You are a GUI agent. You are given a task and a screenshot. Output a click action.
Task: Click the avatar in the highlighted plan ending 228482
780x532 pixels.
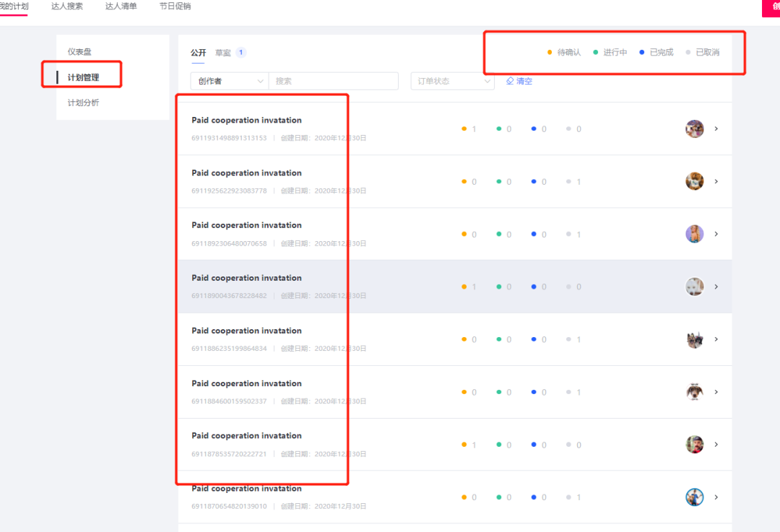tap(694, 287)
